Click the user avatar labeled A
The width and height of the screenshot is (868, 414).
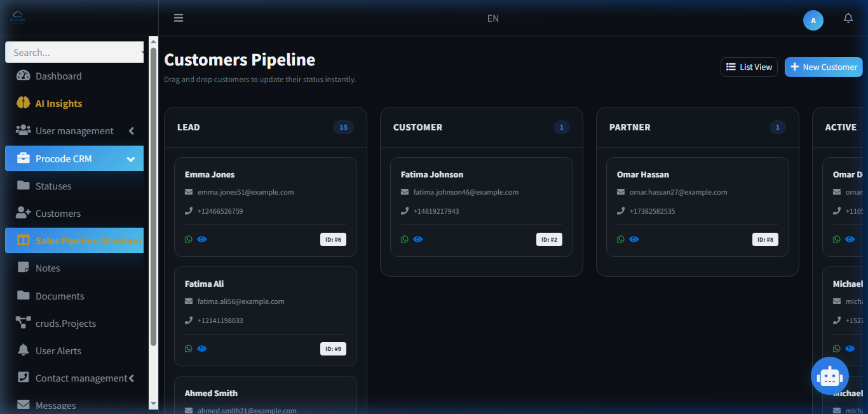(813, 20)
